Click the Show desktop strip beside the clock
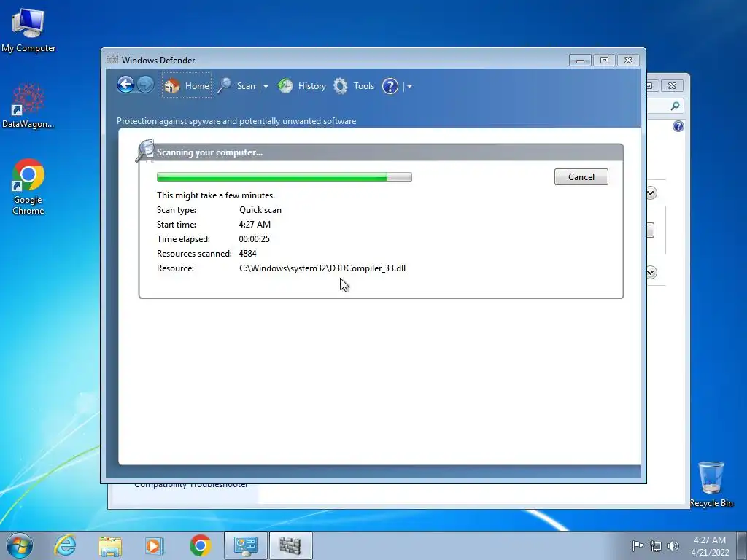 coord(741,545)
